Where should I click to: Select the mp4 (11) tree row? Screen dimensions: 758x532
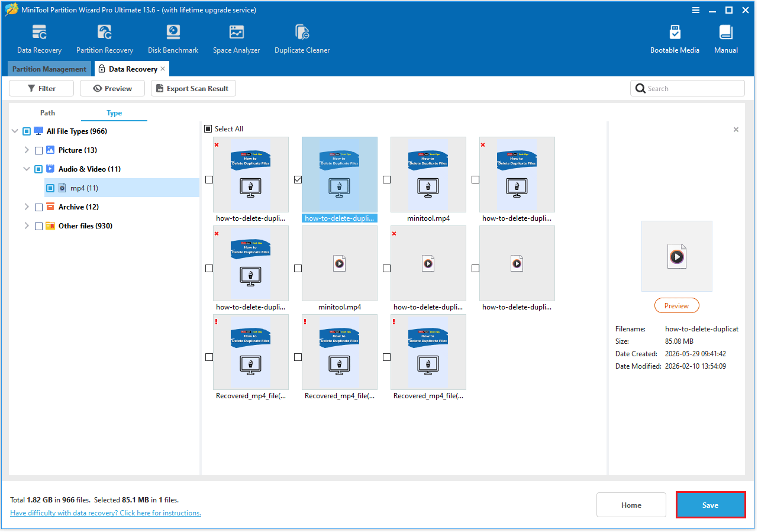tap(122, 188)
